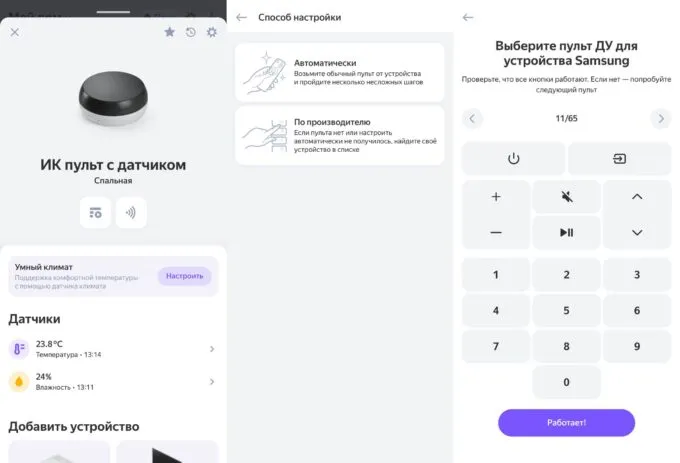Add device to favorites with star icon
This screenshot has height=463, width=680.
click(x=170, y=32)
